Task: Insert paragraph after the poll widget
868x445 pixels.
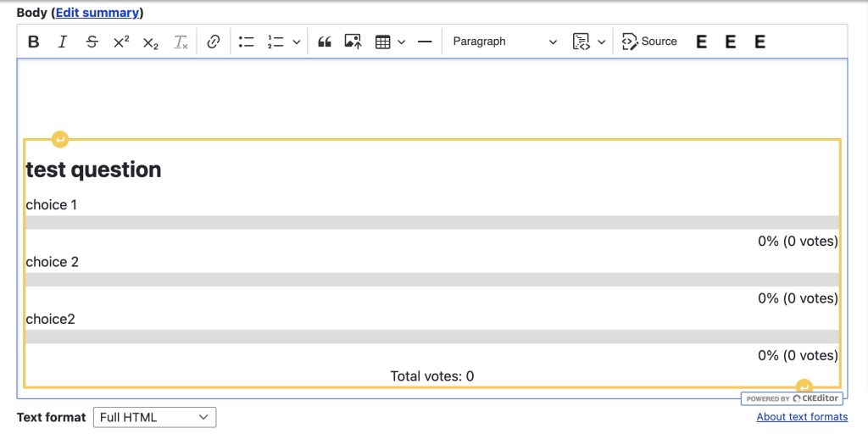Action: coord(804,387)
